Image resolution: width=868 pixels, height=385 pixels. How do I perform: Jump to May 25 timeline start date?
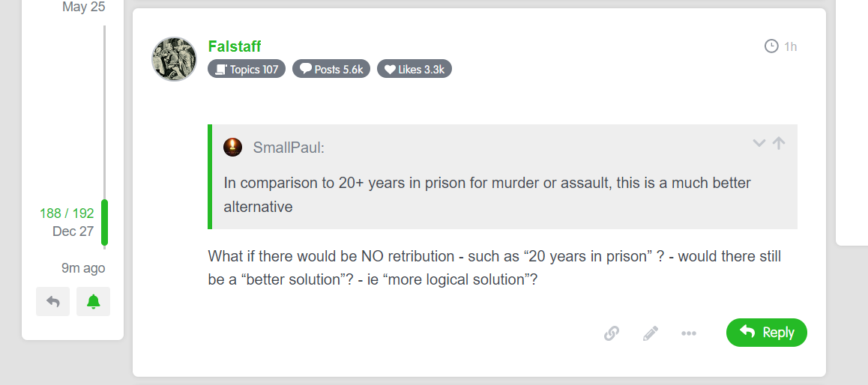point(83,7)
